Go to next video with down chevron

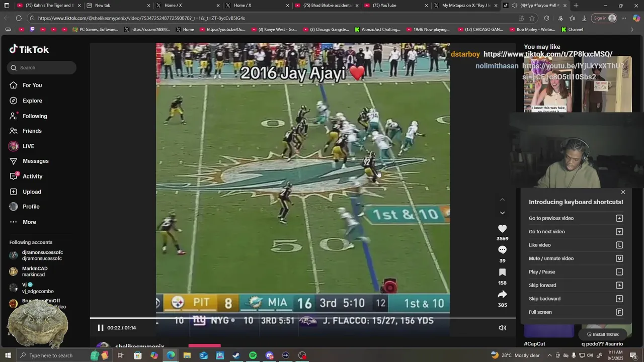[x=502, y=213]
